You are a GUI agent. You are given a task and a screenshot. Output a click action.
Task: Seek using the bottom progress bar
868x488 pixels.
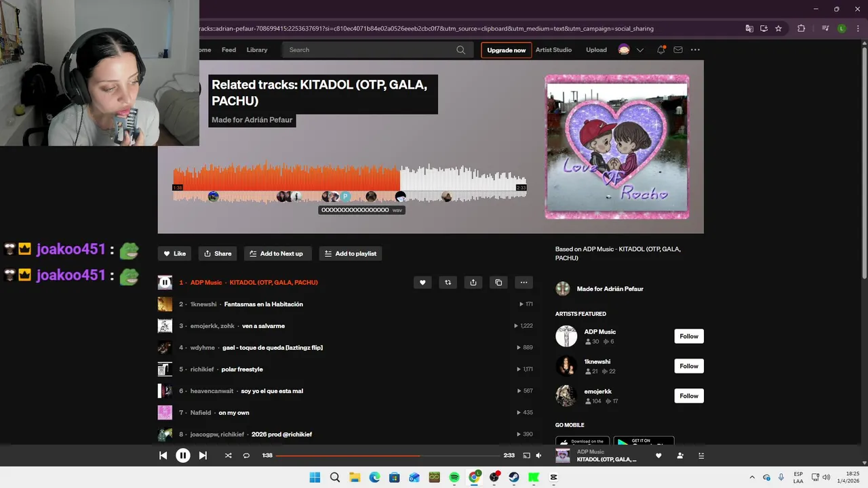[x=388, y=455]
